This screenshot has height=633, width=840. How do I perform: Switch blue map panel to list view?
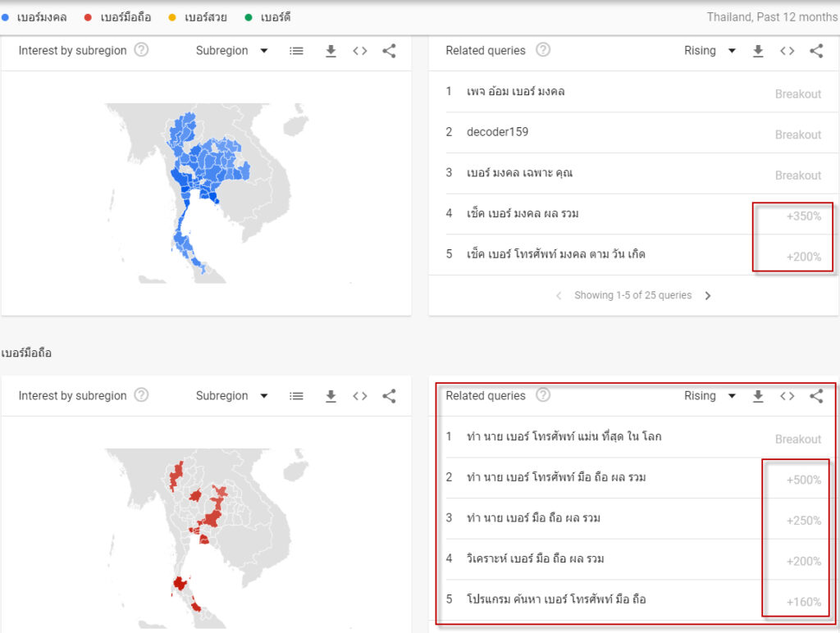pos(296,51)
